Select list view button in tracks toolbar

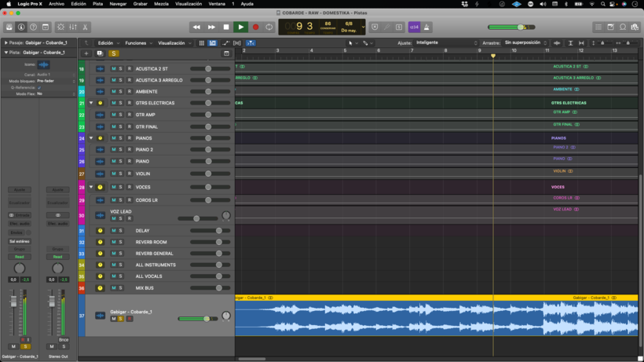coord(212,43)
